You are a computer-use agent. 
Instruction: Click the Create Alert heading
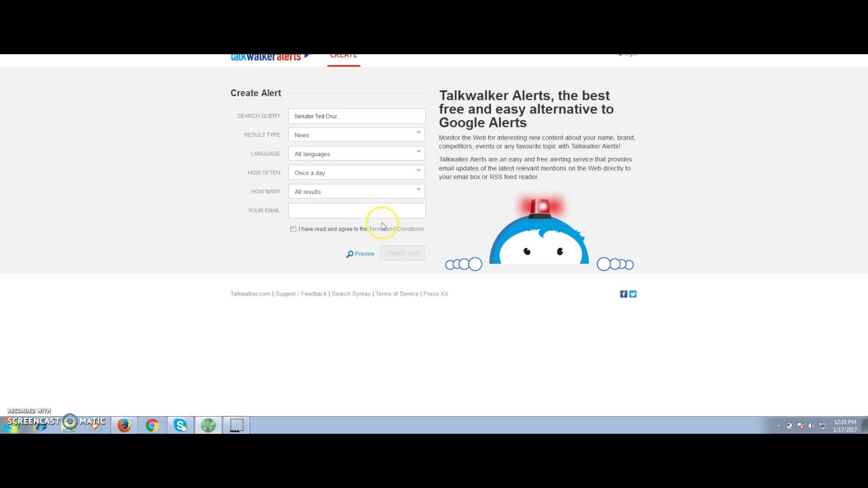256,94
